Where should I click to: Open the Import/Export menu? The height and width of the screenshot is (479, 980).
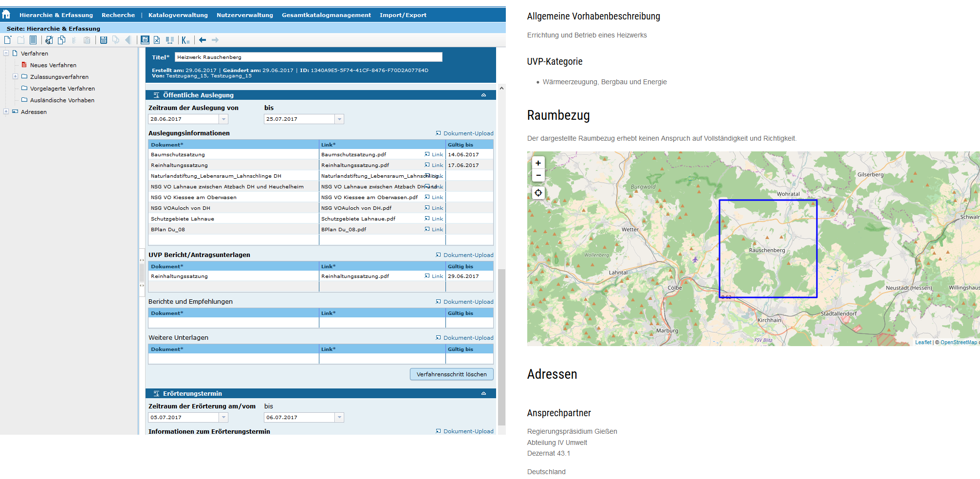[x=403, y=15]
